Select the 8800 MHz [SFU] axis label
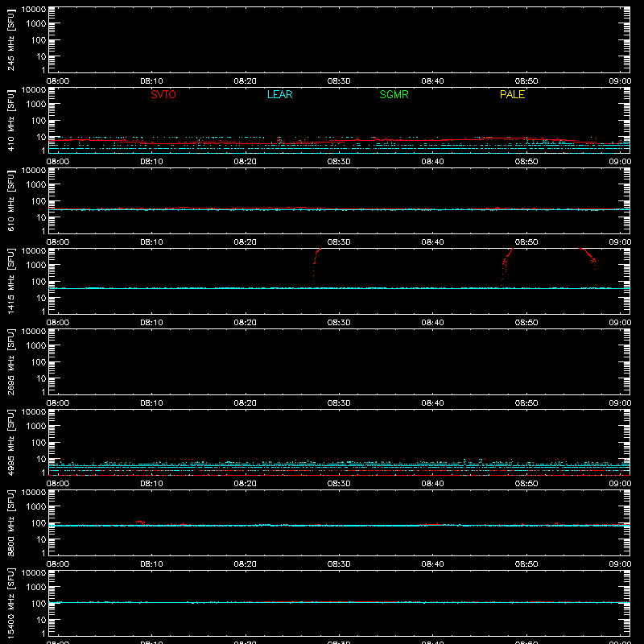Image resolution: width=644 pixels, height=644 pixels. [10, 522]
